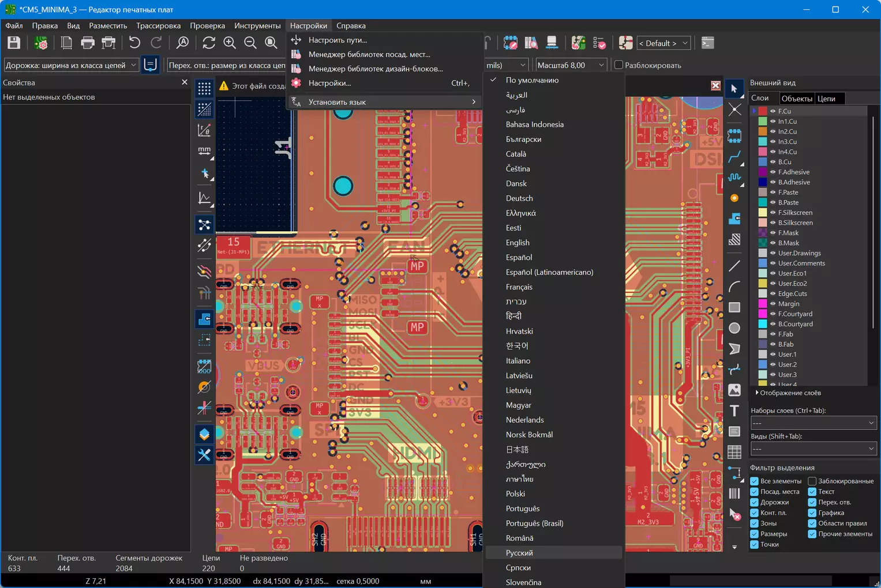Zoom out of the board
Image resolution: width=881 pixels, height=588 pixels.
pos(250,43)
